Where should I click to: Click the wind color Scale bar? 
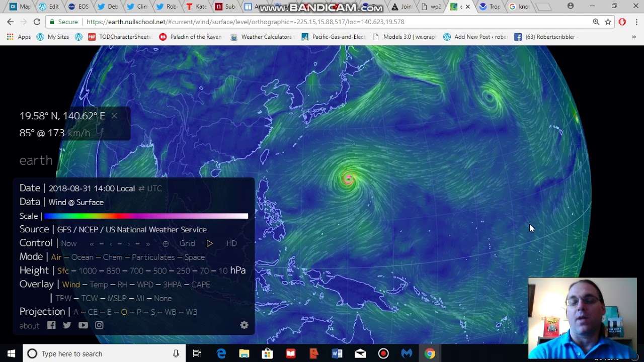146,216
